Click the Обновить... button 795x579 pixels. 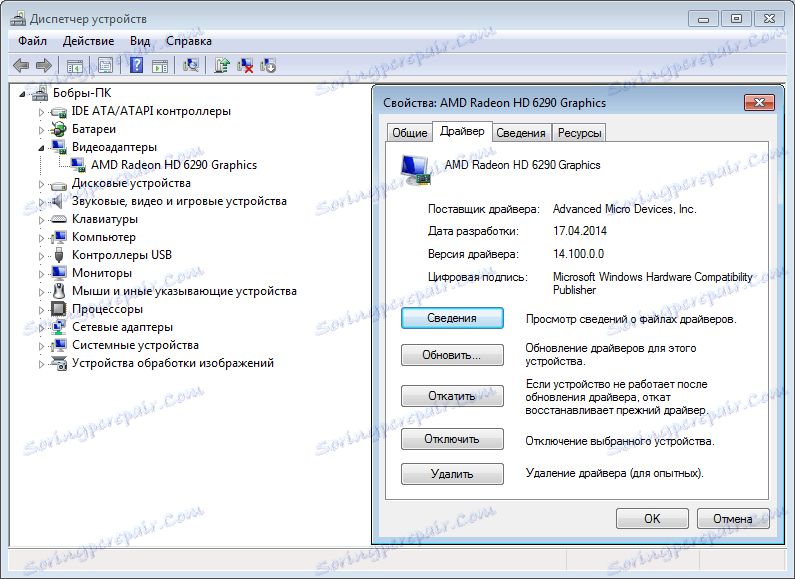[452, 355]
